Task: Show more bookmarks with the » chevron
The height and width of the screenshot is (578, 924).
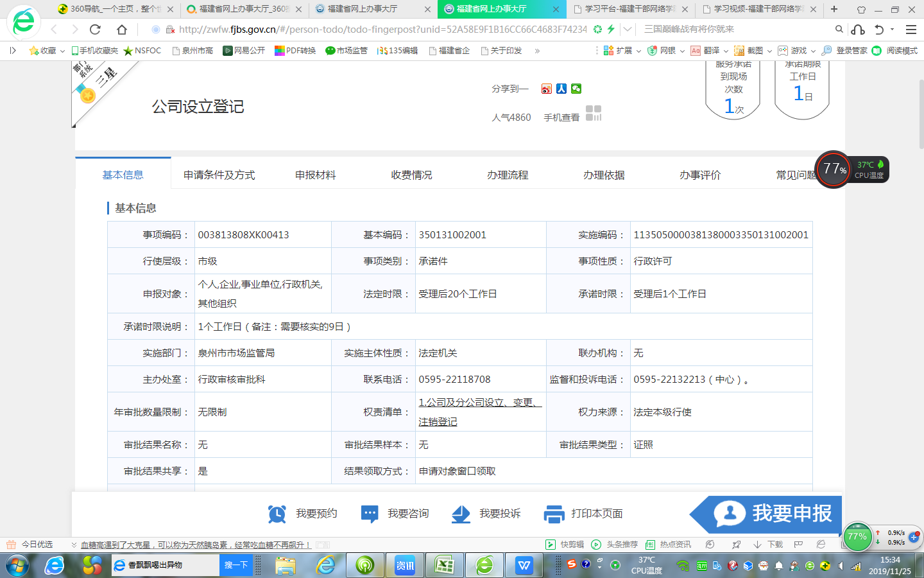Action: tap(537, 51)
